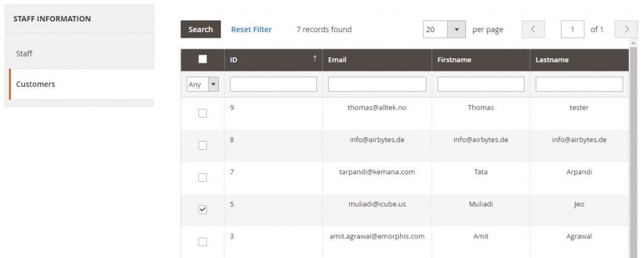The image size is (644, 258).
Task: Click the Staff Information panel heading
Action: click(52, 19)
